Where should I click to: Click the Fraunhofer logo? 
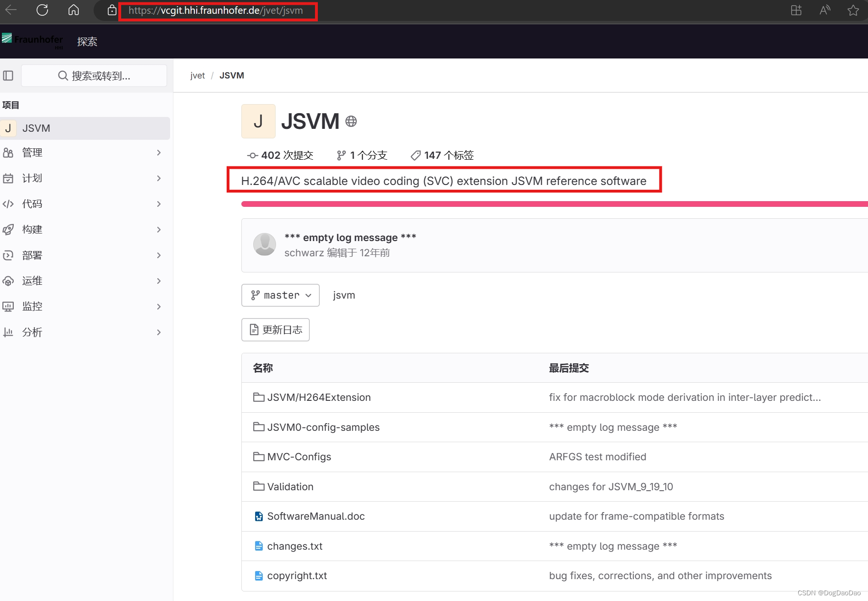coord(32,40)
